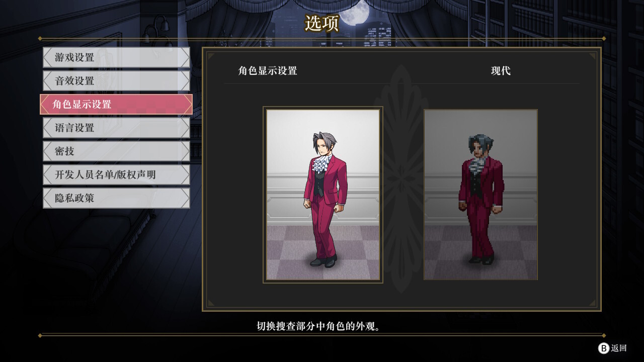Select the dimmed pixel-art character sprite
The width and height of the screenshot is (644, 362).
(480, 195)
